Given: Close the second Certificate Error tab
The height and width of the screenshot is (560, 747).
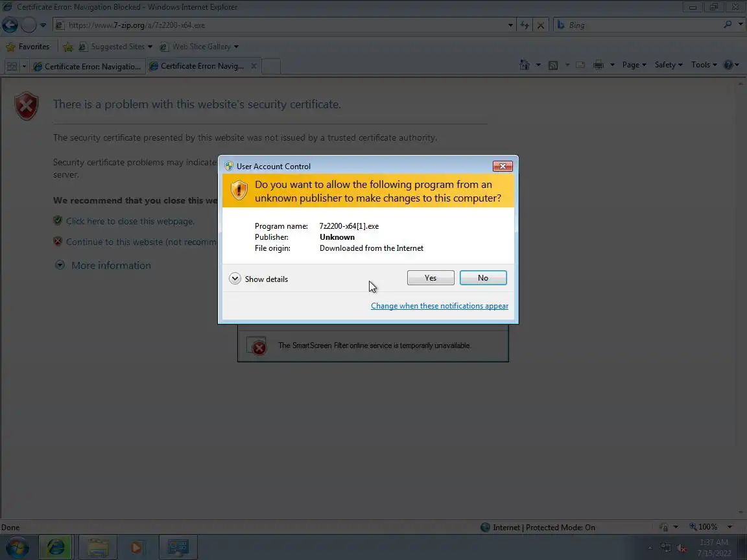Looking at the screenshot, I should (x=254, y=66).
